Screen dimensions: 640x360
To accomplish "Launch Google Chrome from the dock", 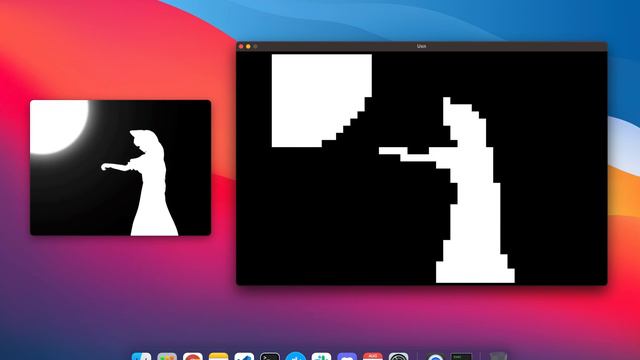I will tap(193, 356).
